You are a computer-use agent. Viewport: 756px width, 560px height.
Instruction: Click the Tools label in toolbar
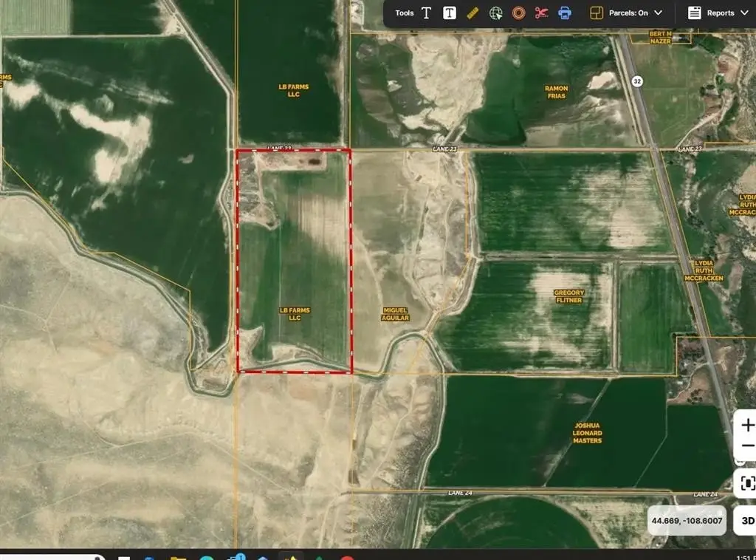pyautogui.click(x=405, y=13)
